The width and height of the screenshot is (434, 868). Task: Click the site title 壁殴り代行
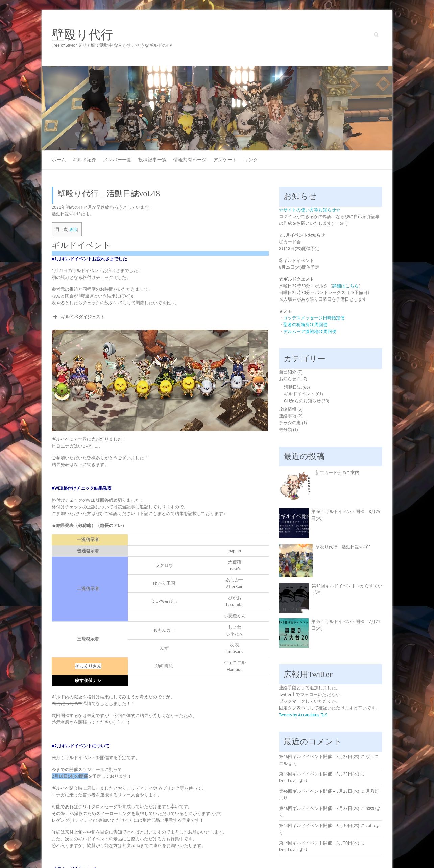coord(82,34)
